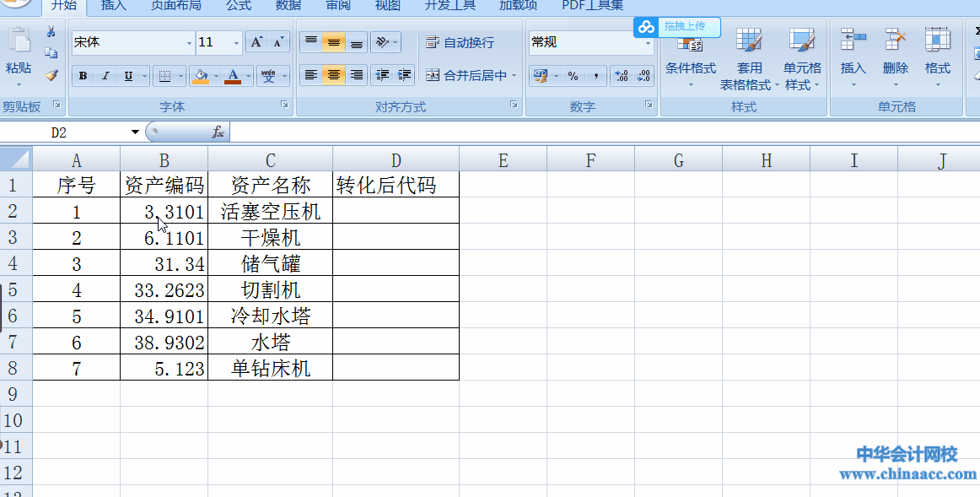This screenshot has width=980, height=497.
Task: Open the font name dropdown
Action: coord(189,42)
